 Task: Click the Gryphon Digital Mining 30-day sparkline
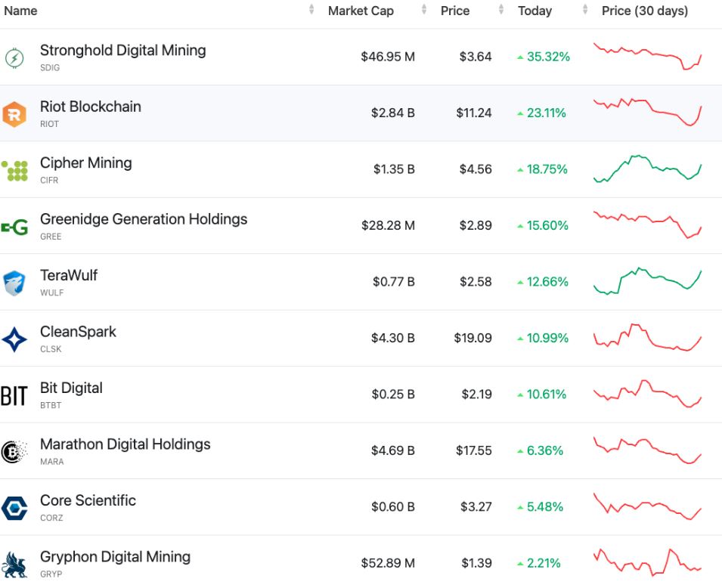pos(647,562)
